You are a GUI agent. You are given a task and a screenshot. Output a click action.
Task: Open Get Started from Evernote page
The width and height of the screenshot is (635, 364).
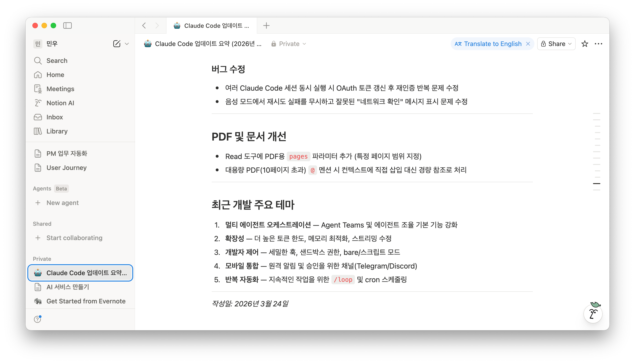tap(80, 301)
